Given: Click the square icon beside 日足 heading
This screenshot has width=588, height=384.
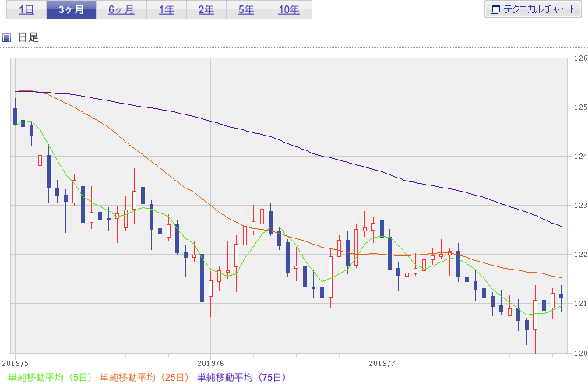Looking at the screenshot, I should (6, 37).
